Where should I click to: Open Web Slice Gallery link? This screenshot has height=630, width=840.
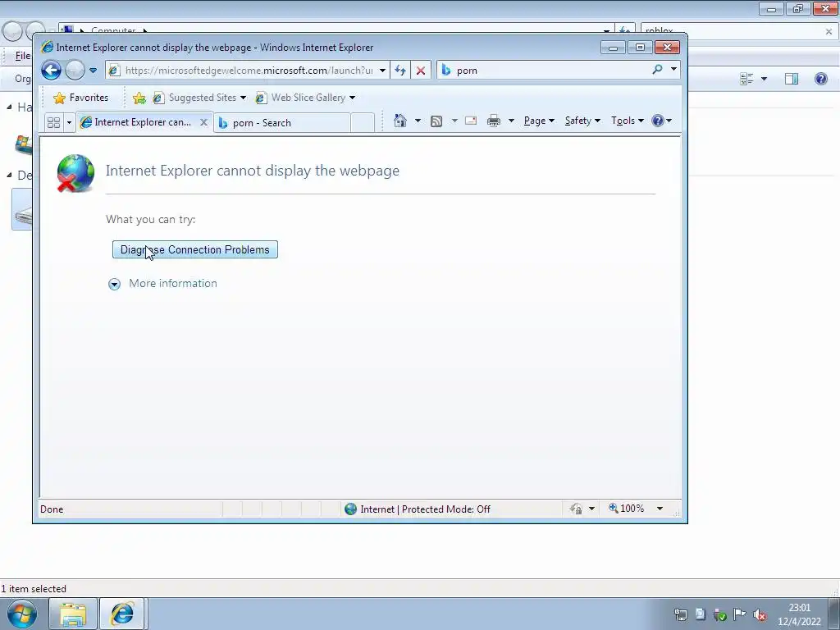click(x=301, y=98)
